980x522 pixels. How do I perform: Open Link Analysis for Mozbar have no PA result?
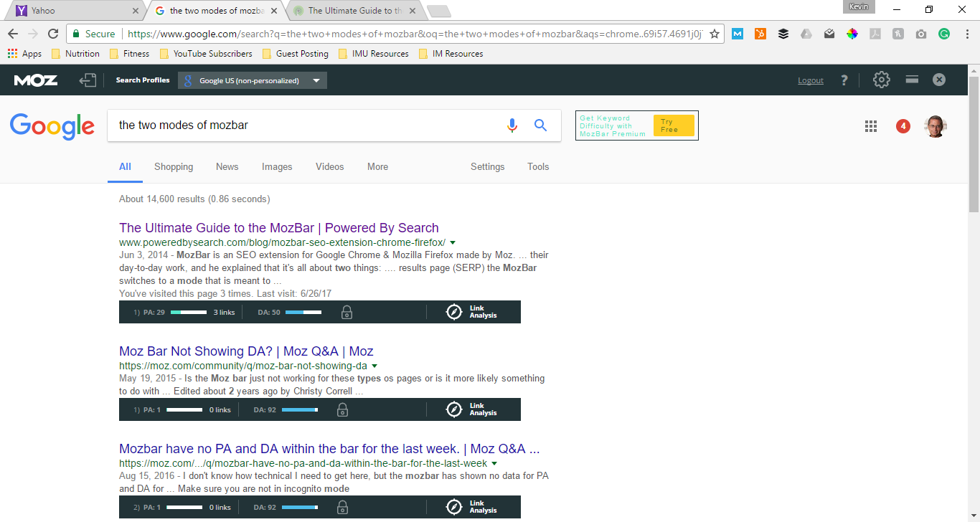[x=471, y=507]
